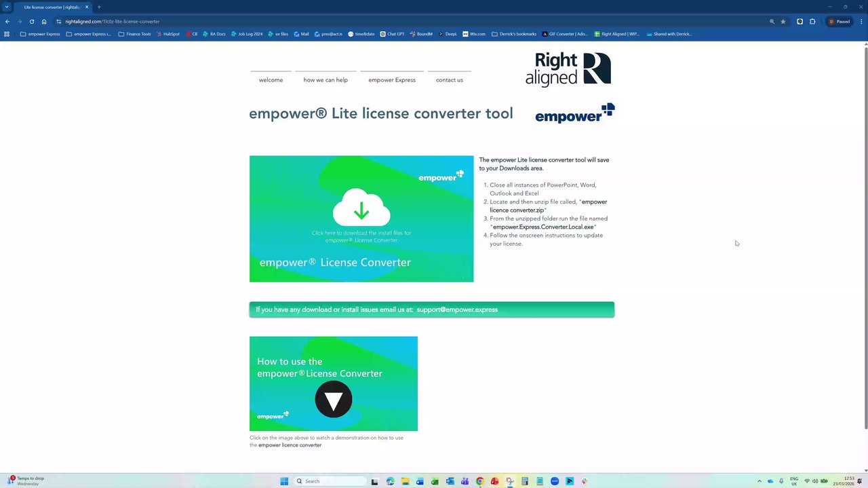Open site information icon beside URL
868x488 pixels.
click(59, 22)
